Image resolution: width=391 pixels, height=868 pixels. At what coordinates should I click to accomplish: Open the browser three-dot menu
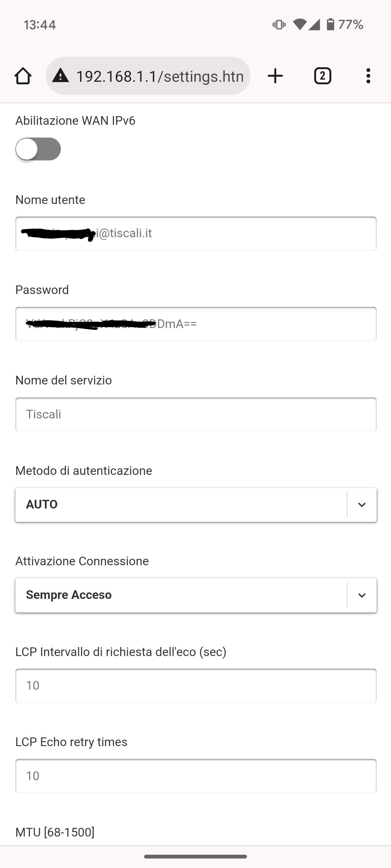click(x=368, y=76)
